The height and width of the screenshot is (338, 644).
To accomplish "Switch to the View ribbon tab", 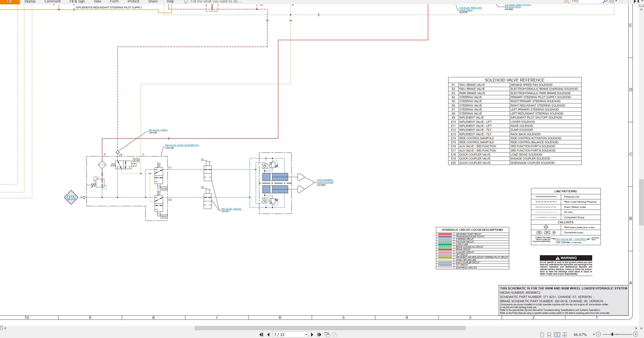I will pyautogui.click(x=97, y=2).
